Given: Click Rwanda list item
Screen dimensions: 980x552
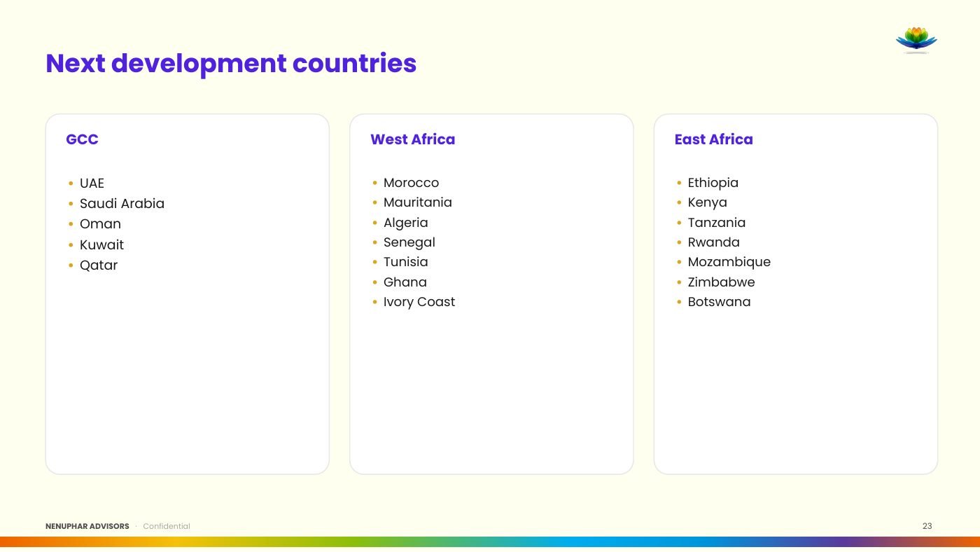Looking at the screenshot, I should point(713,242).
